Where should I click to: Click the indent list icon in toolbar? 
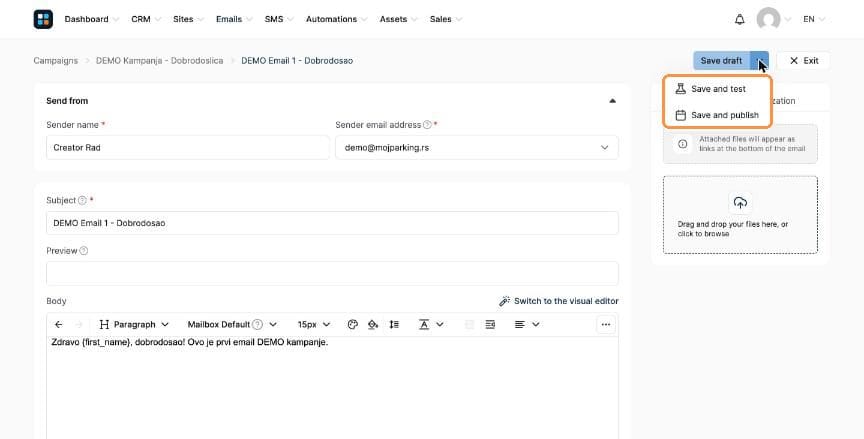coord(490,324)
